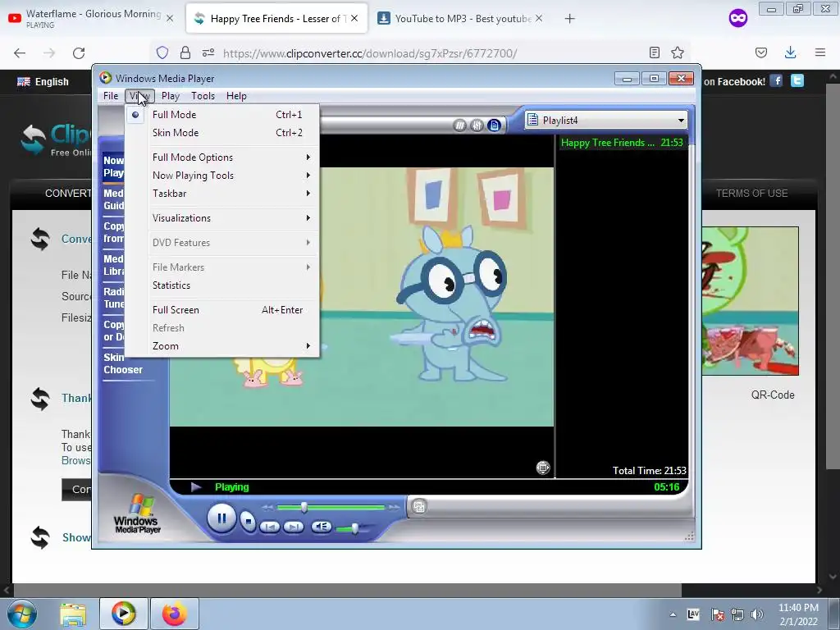
Task: Reload the page in Firefox
Action: coord(79,53)
